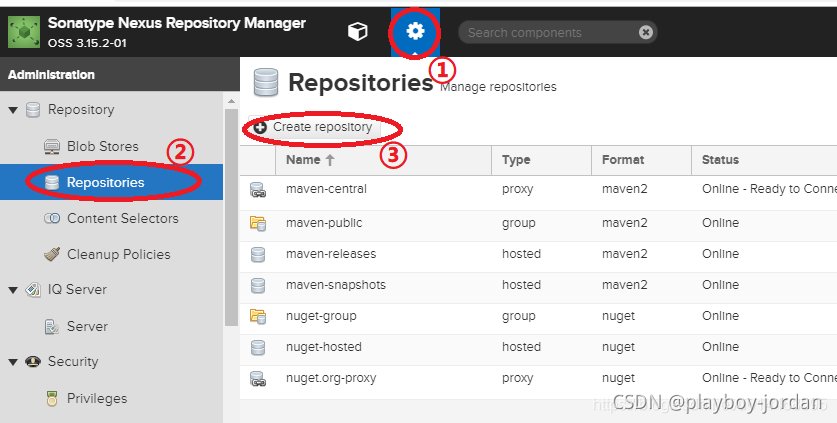The height and width of the screenshot is (423, 837).
Task: Open the maven-public repository row
Action: pyautogui.click(x=539, y=226)
